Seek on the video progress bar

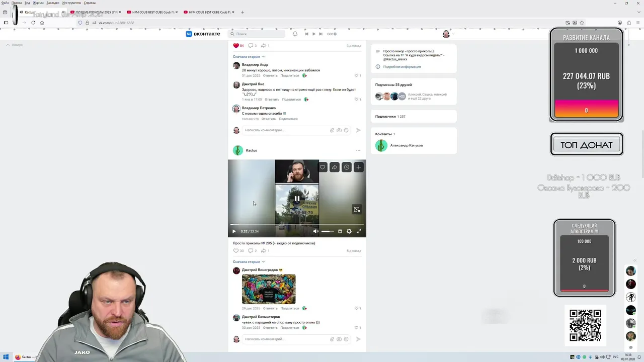click(x=297, y=225)
